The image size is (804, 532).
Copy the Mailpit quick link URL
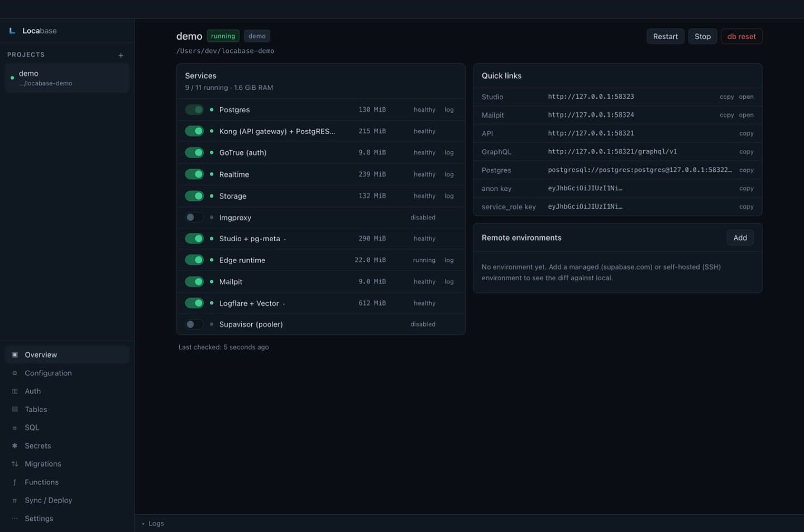[x=727, y=115]
